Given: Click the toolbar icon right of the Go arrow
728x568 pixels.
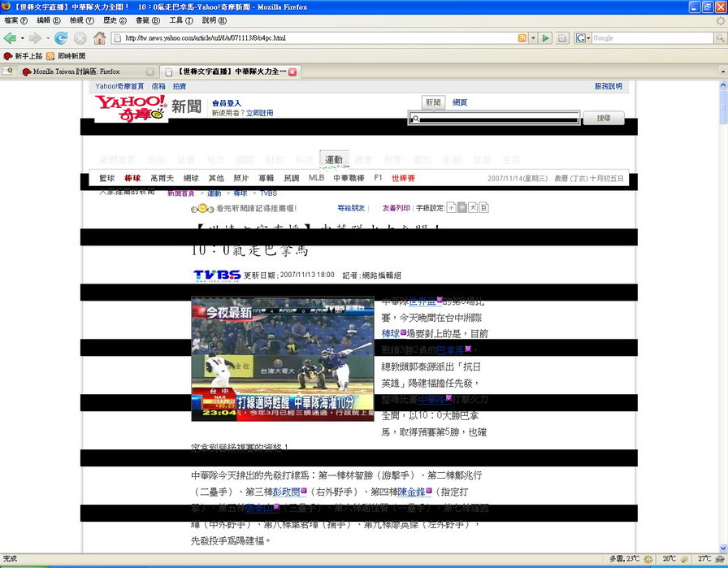Looking at the screenshot, I should pyautogui.click(x=561, y=38).
